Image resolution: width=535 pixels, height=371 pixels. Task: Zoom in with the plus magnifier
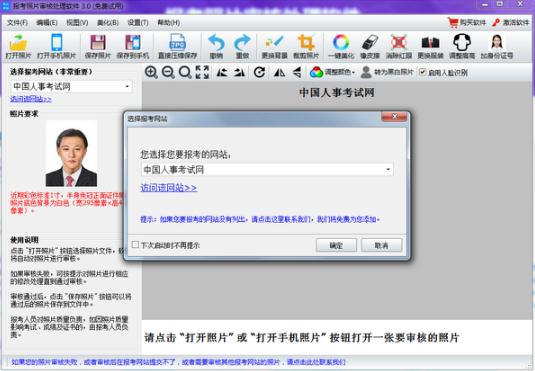click(x=151, y=72)
